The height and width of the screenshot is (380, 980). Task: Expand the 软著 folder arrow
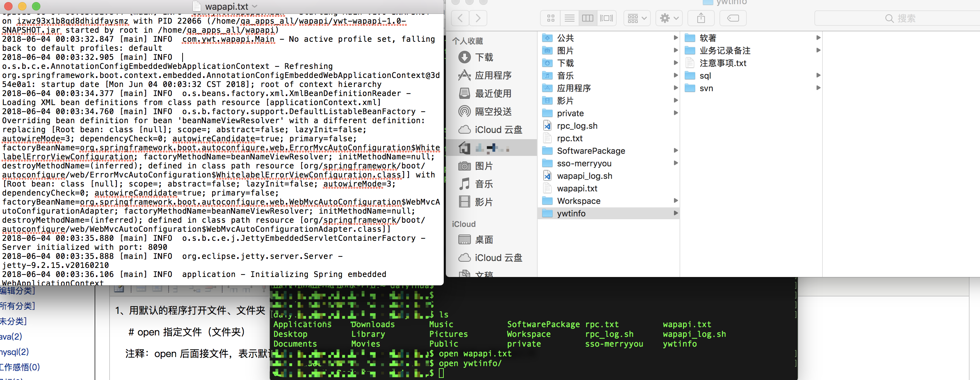(x=818, y=38)
